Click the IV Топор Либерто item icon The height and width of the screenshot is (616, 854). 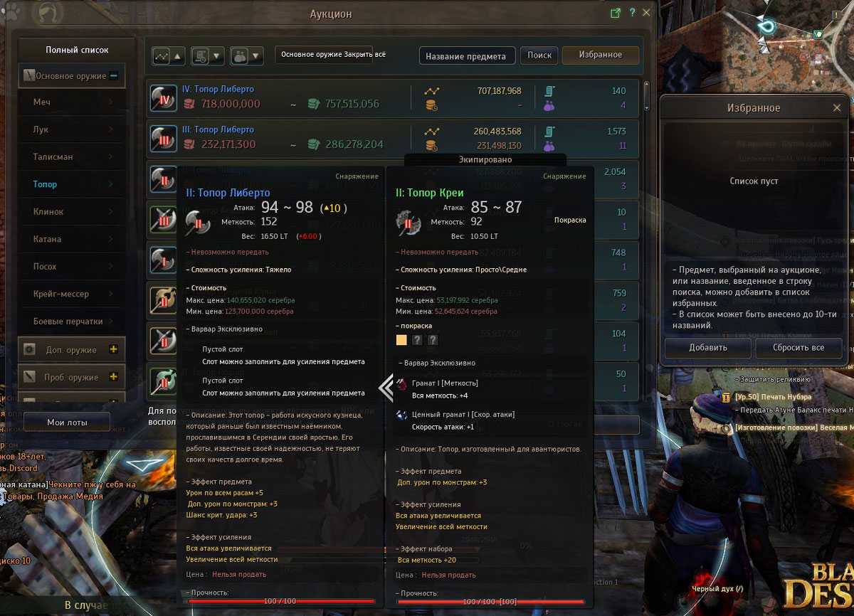pos(164,99)
